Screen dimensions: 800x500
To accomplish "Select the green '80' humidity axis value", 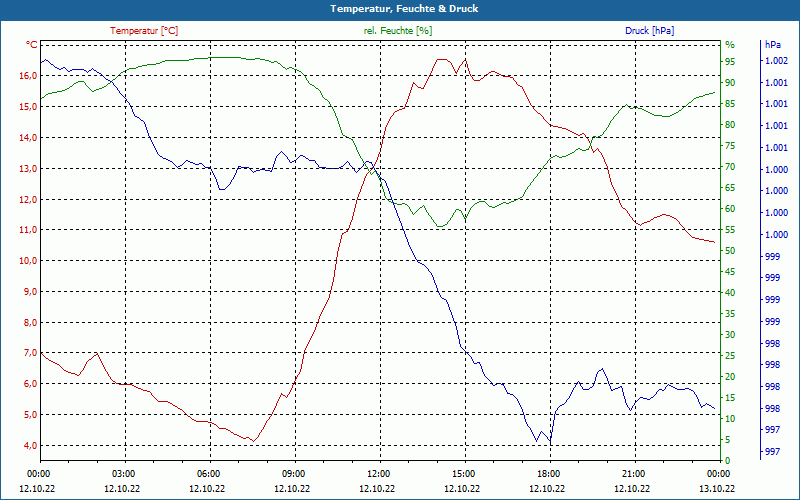I will [730, 124].
